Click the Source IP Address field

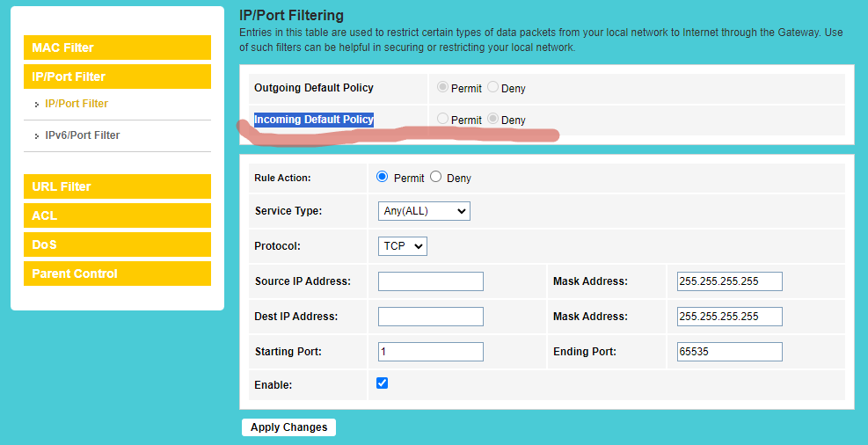(431, 281)
